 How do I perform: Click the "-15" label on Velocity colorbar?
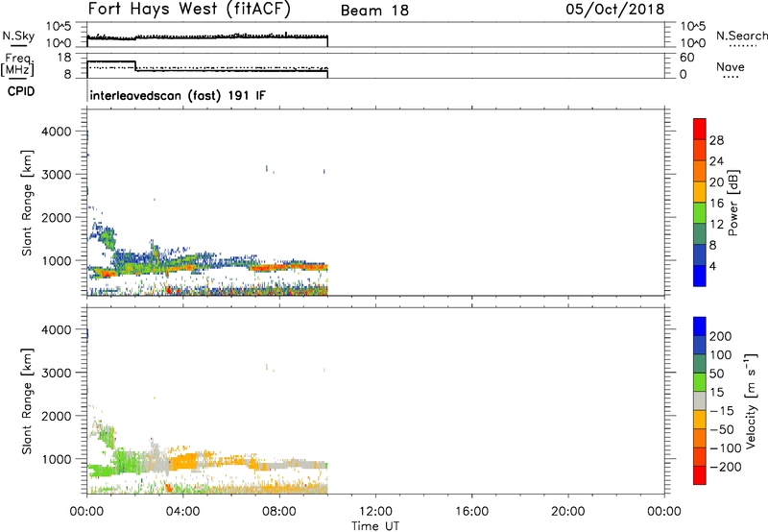tap(722, 410)
